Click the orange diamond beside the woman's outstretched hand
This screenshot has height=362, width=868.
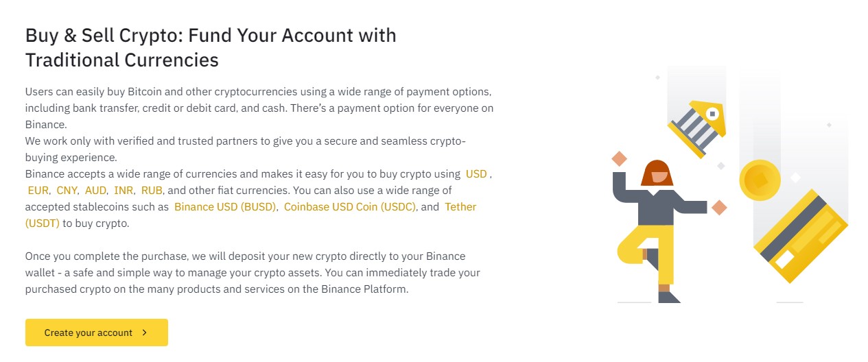pos(719,207)
